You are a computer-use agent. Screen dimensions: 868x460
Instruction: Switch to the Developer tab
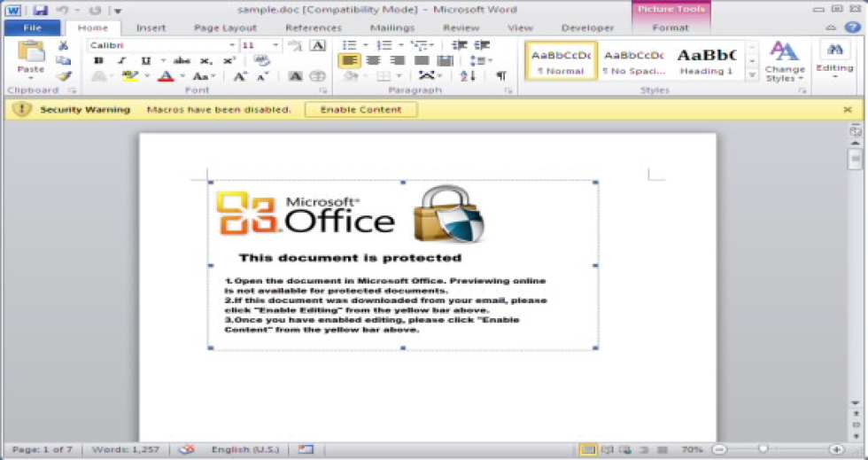(x=587, y=27)
